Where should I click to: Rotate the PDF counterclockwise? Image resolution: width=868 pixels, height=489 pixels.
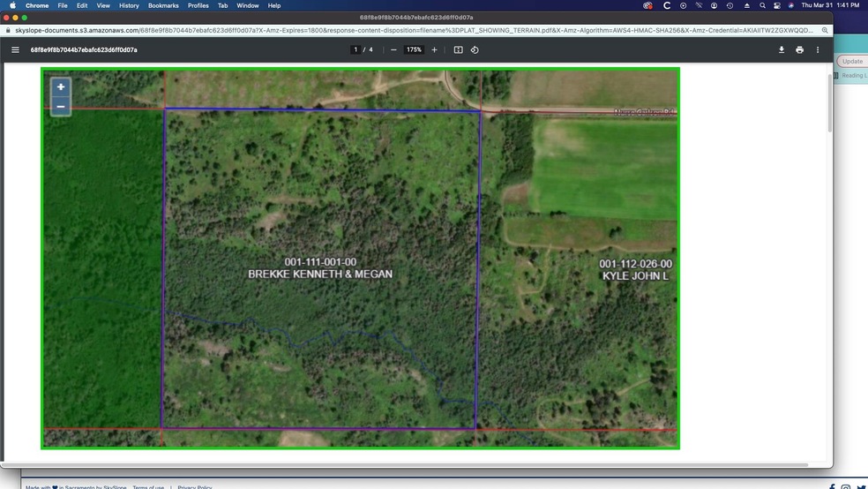click(475, 49)
